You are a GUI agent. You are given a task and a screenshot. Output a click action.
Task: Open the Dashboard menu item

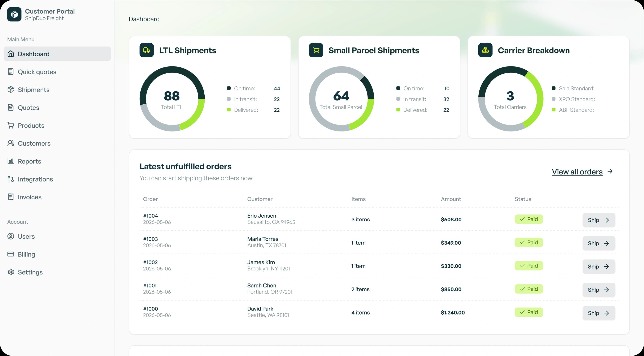57,54
